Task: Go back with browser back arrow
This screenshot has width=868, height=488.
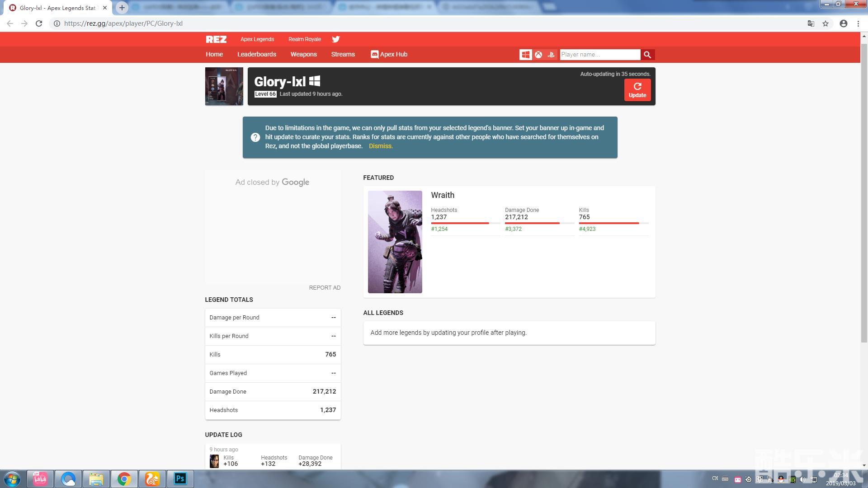Action: coord(10,23)
